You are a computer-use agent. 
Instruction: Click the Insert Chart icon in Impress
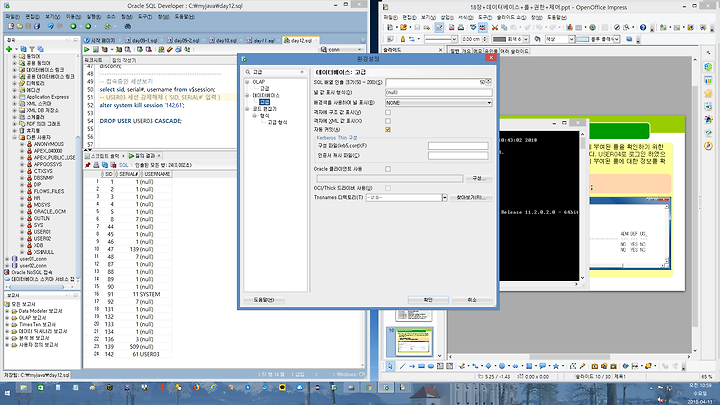click(x=570, y=28)
